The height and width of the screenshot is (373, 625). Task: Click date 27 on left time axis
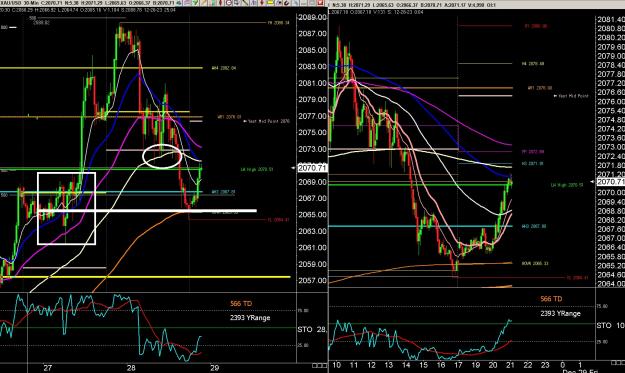(47, 368)
